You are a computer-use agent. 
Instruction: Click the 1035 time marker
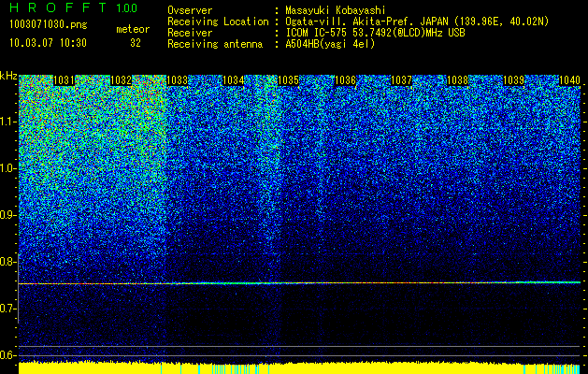click(x=288, y=80)
